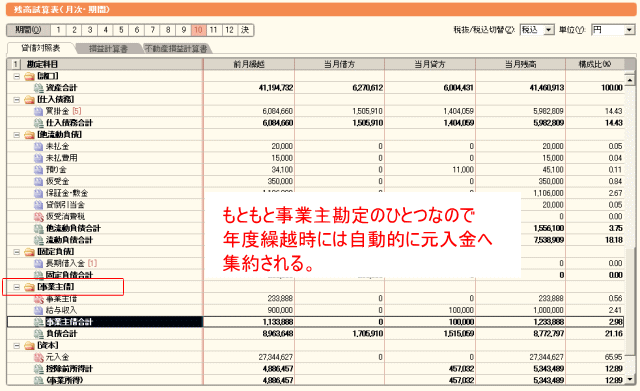Click the 前月繰越 column header
This screenshot has height=391, width=640.
click(249, 64)
